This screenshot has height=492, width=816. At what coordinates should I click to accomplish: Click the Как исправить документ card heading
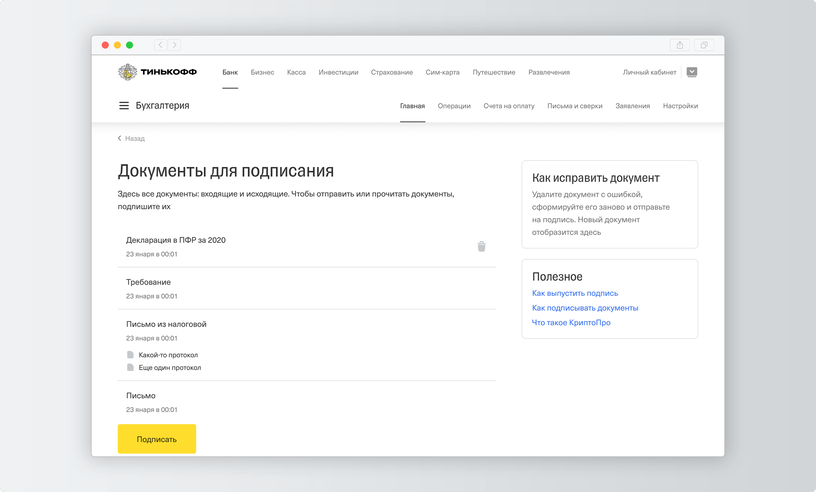click(595, 178)
